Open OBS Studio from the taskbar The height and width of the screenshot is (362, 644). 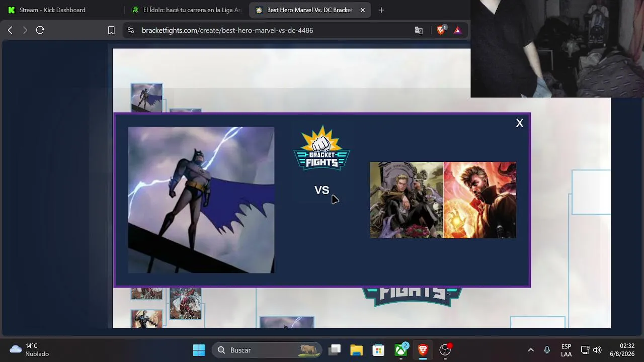pyautogui.click(x=445, y=350)
